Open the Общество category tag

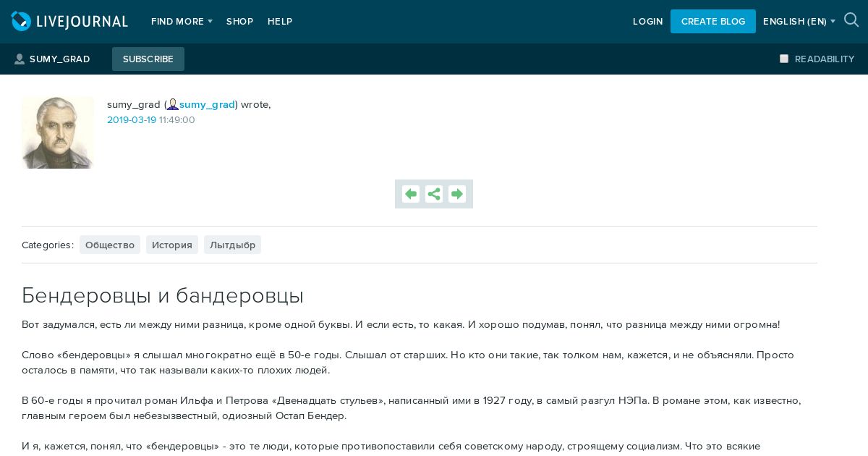110,245
